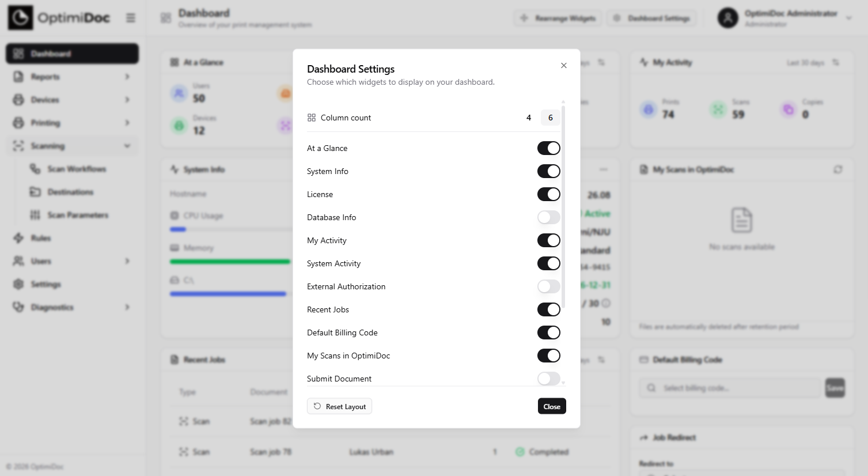The width and height of the screenshot is (868, 476).
Task: Click the blue Users stat icon in At a Glance
Action: [179, 93]
